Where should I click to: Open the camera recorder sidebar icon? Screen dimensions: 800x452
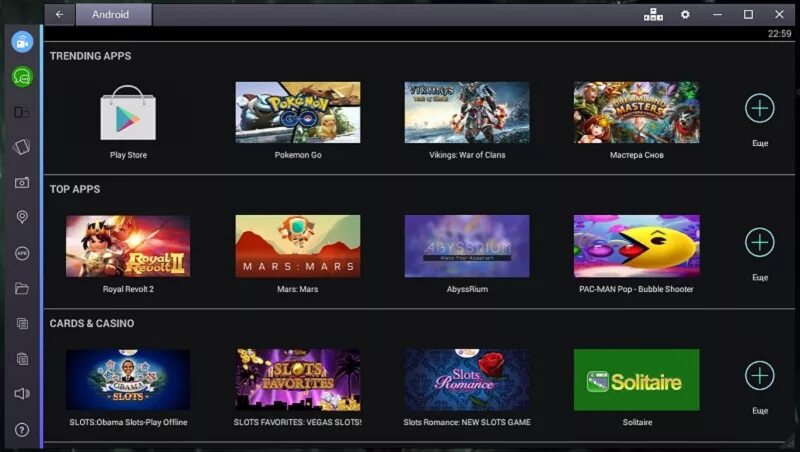point(22,42)
